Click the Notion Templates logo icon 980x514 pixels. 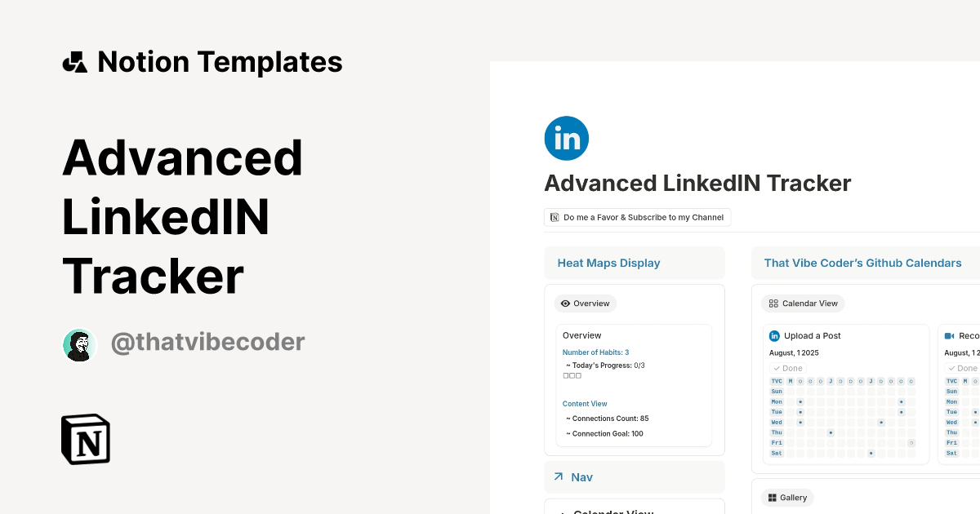click(75, 60)
